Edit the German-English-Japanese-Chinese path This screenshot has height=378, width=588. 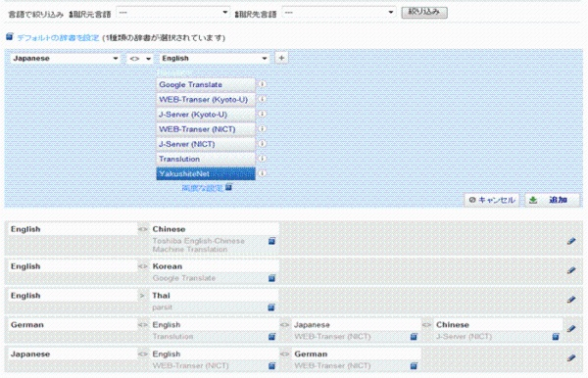[571, 329]
